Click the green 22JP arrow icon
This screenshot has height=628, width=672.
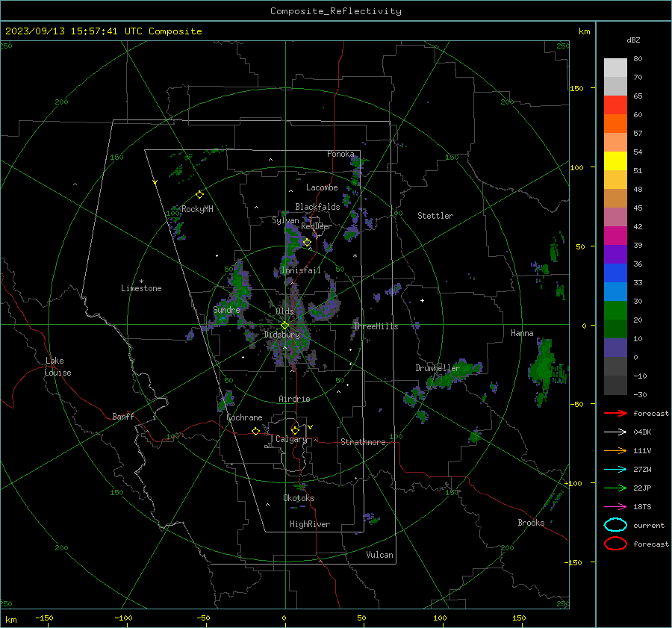(x=615, y=488)
